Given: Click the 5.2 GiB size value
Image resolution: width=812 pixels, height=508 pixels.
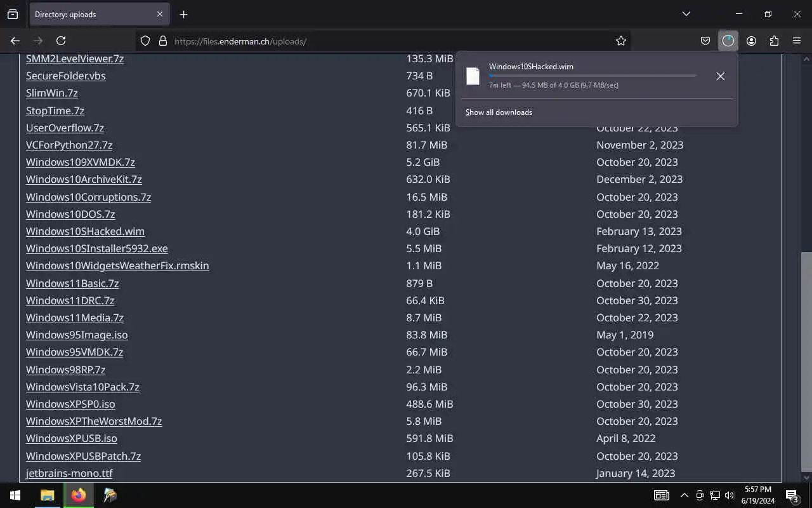Looking at the screenshot, I should tap(423, 162).
